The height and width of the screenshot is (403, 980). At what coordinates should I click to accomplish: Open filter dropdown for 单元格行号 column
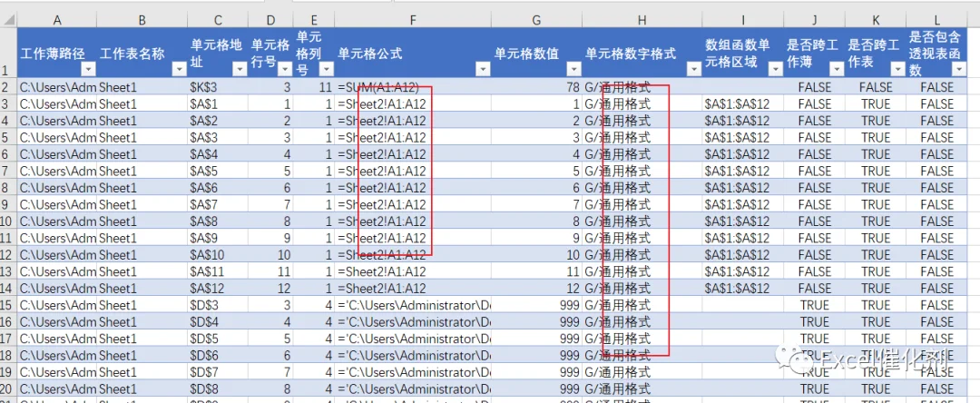[284, 69]
